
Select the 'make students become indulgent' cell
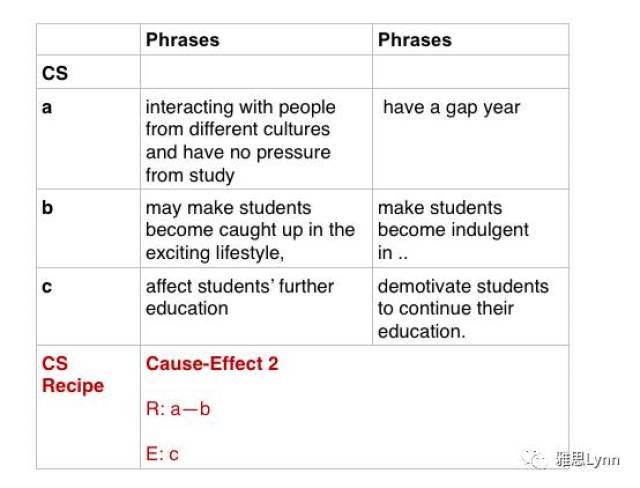click(453, 230)
